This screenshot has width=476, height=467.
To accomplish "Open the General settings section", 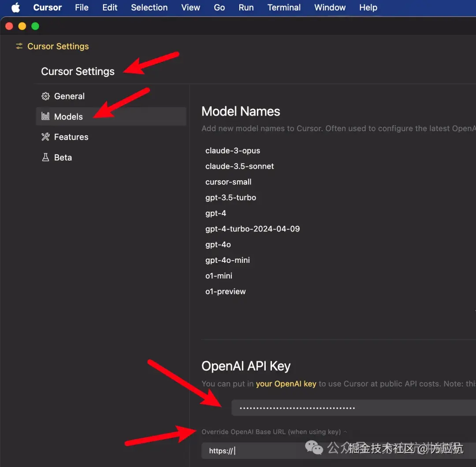I will click(111, 96).
